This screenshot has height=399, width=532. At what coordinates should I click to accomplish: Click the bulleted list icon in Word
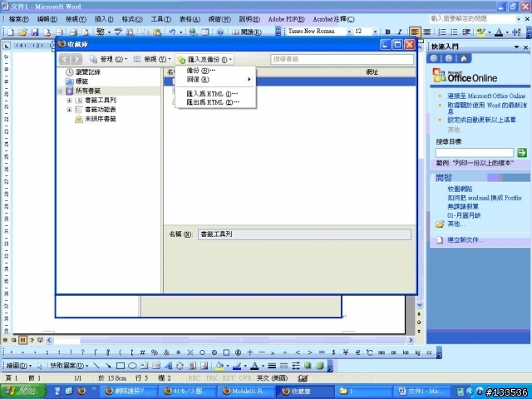[x=454, y=32]
